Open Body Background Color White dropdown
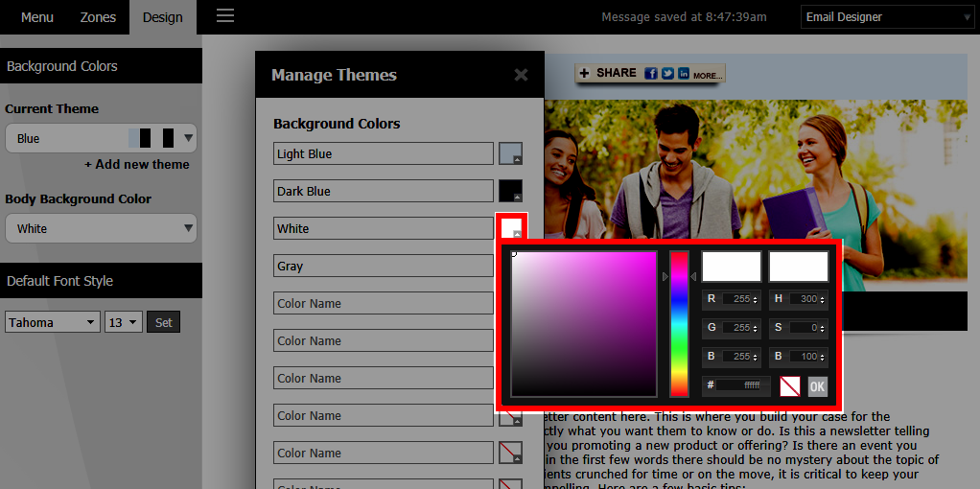980x489 pixels. (x=101, y=228)
